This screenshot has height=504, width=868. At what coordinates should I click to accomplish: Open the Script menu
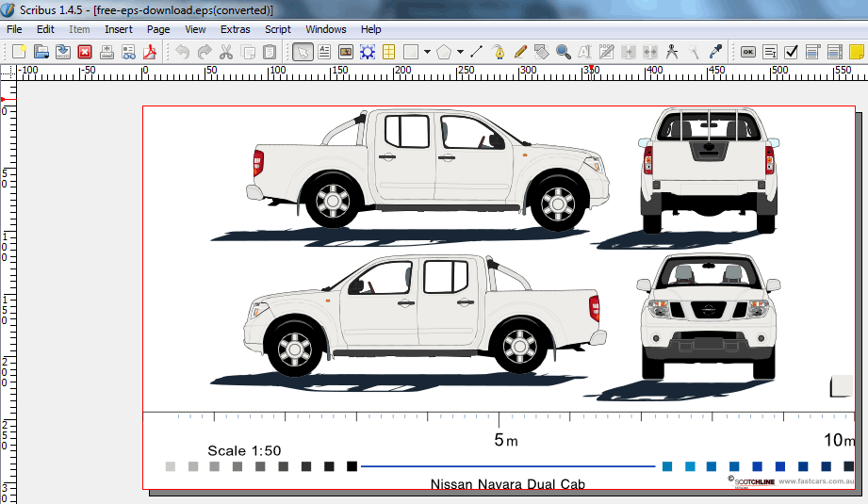(x=278, y=29)
